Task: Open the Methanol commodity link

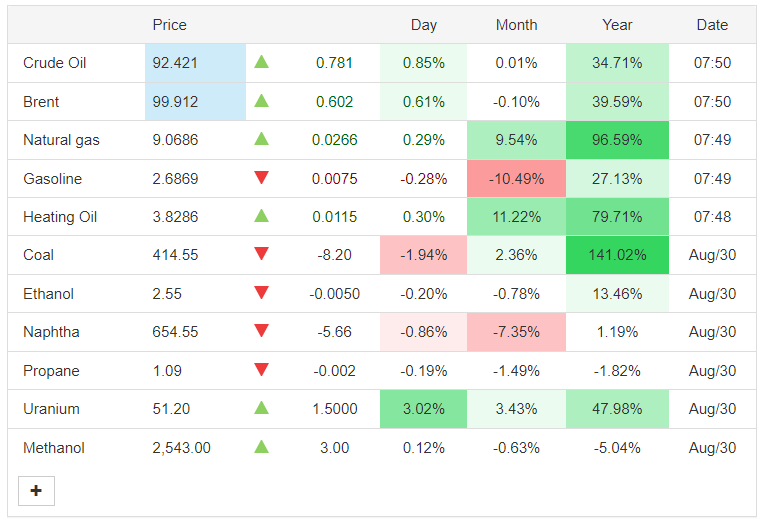Action: pos(54,448)
